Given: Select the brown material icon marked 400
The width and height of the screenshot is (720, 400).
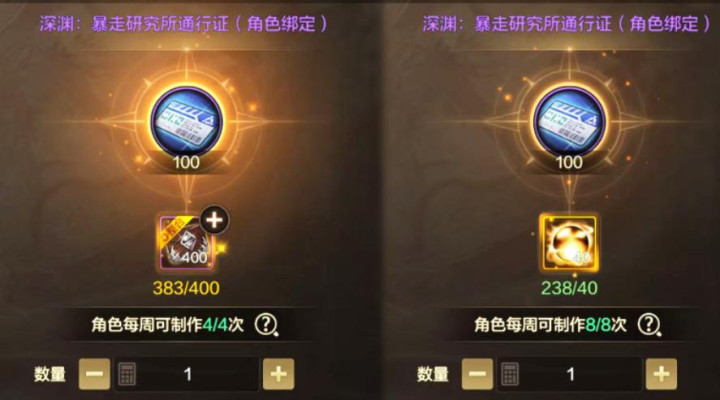Looking at the screenshot, I should tap(186, 242).
